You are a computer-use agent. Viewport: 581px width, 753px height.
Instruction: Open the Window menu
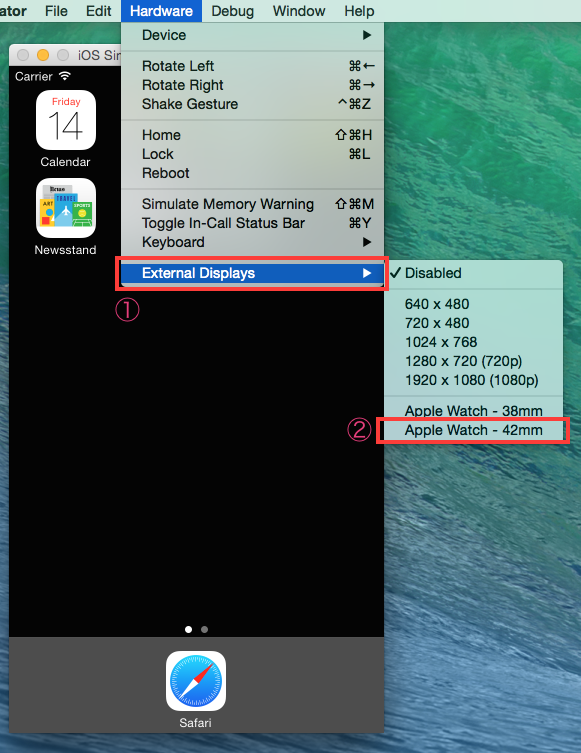(x=299, y=11)
